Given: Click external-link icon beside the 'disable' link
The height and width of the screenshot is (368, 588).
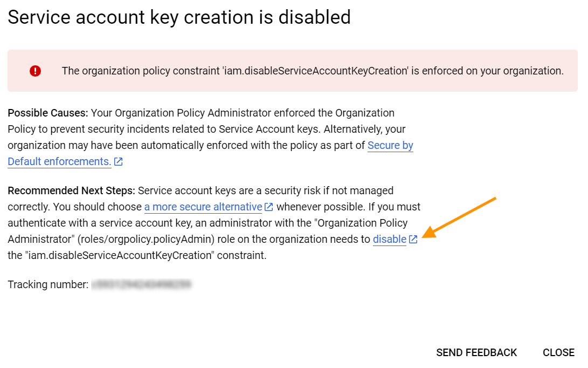Looking at the screenshot, I should tap(413, 240).
